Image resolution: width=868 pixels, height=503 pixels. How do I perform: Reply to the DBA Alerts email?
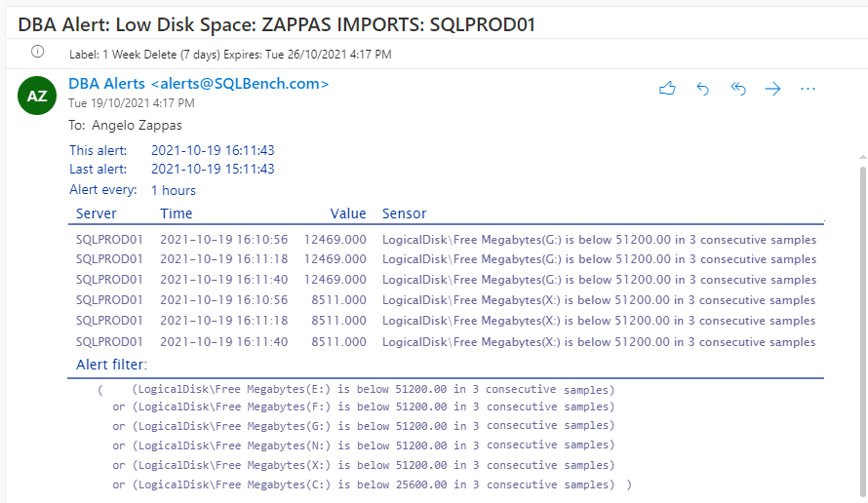[702, 89]
